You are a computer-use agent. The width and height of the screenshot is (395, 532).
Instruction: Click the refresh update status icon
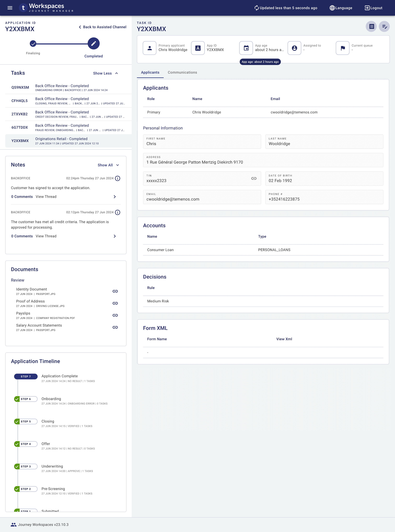click(256, 8)
